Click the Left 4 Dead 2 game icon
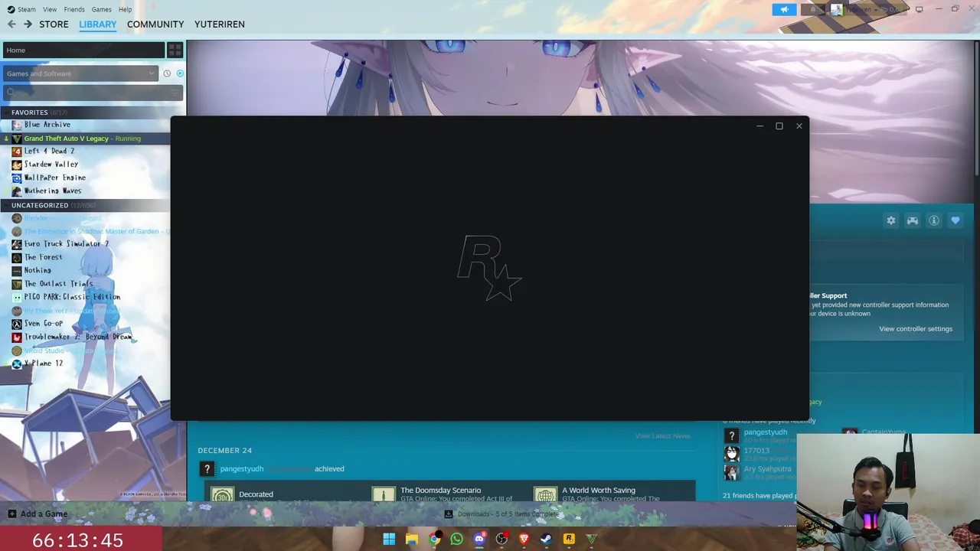 (x=17, y=151)
